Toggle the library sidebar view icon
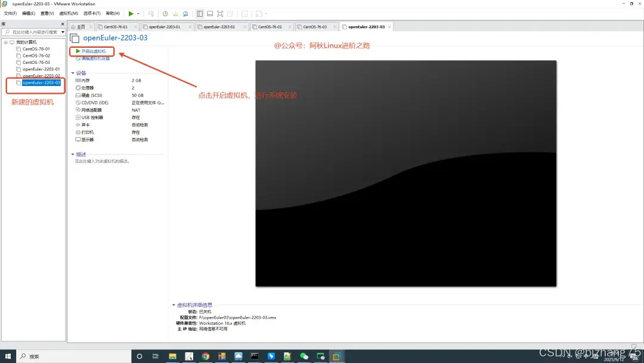644x363 pixels. click(200, 14)
